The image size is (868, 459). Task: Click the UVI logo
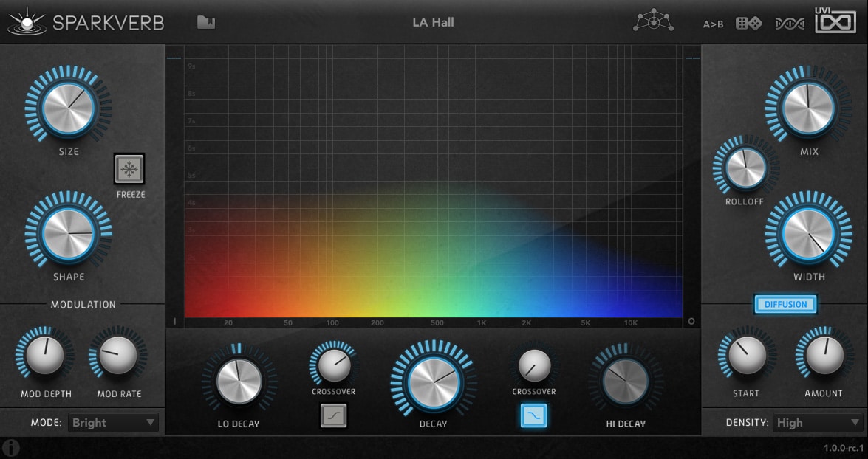pos(835,21)
